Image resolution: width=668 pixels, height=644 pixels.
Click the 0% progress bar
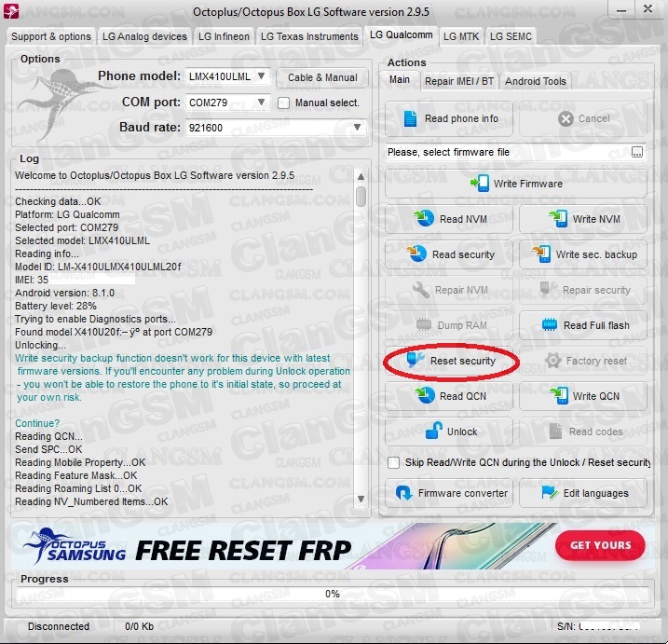point(333,594)
